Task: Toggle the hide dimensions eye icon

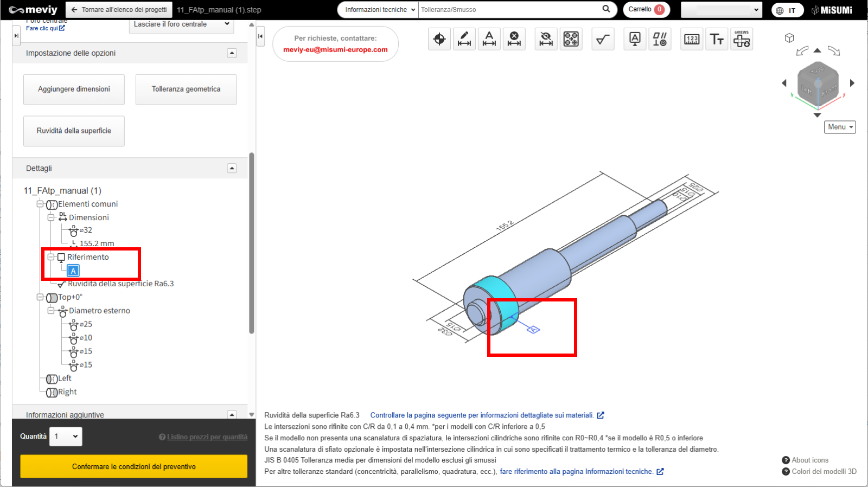Action: (546, 39)
